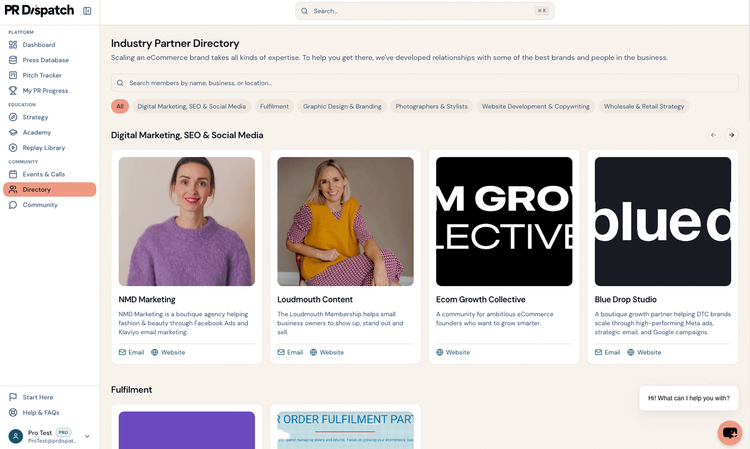Select the All filter chip
This screenshot has height=449, width=750.
tap(120, 107)
